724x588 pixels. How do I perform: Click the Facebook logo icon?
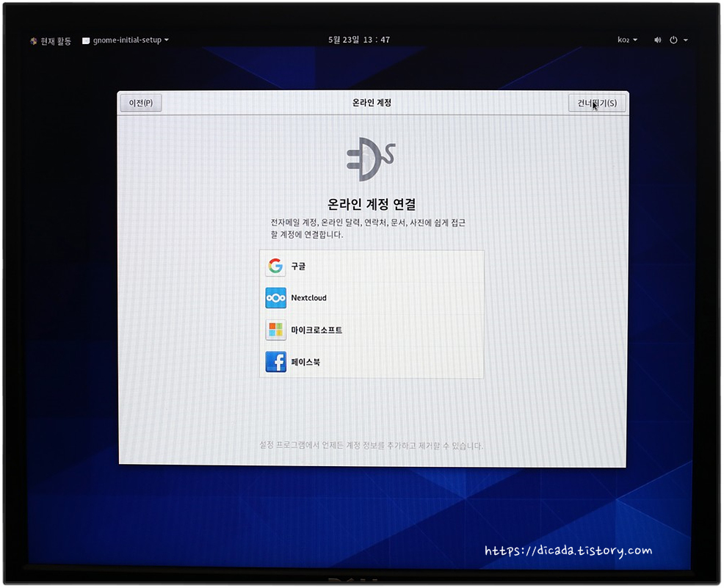pyautogui.click(x=275, y=363)
